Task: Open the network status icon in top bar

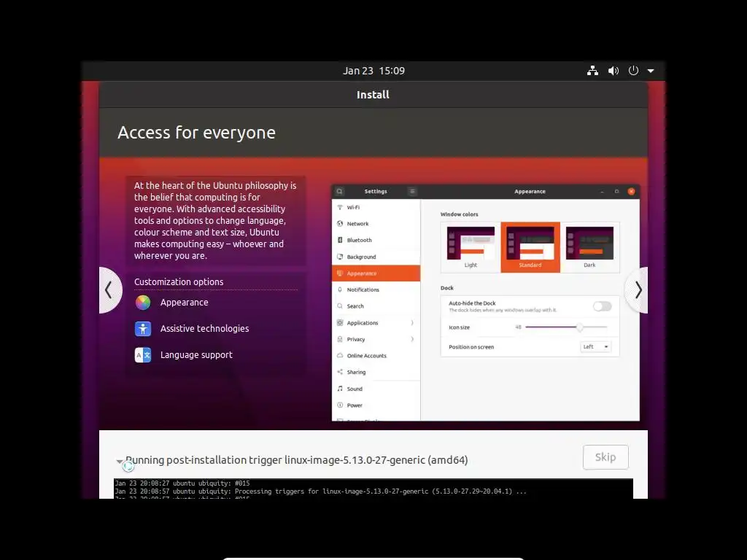Action: point(592,71)
